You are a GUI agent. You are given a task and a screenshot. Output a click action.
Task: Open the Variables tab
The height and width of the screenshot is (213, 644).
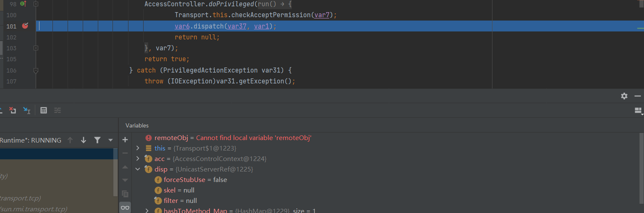tap(137, 125)
